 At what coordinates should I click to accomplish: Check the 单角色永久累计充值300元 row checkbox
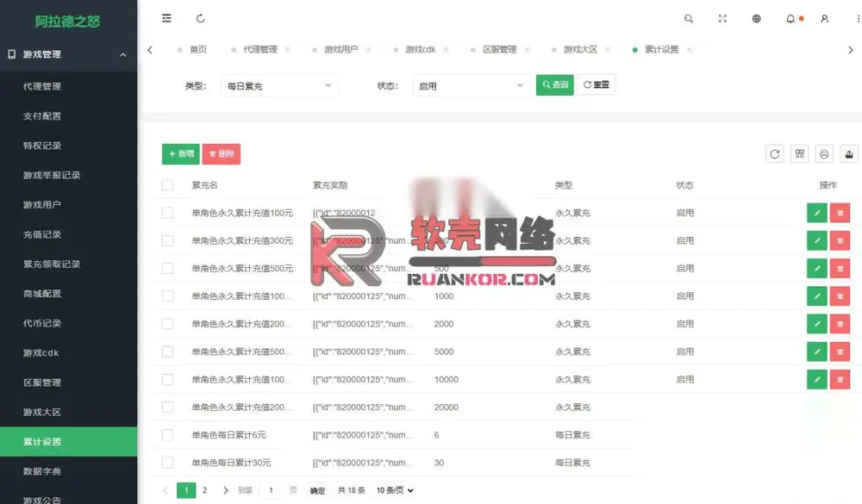(168, 240)
